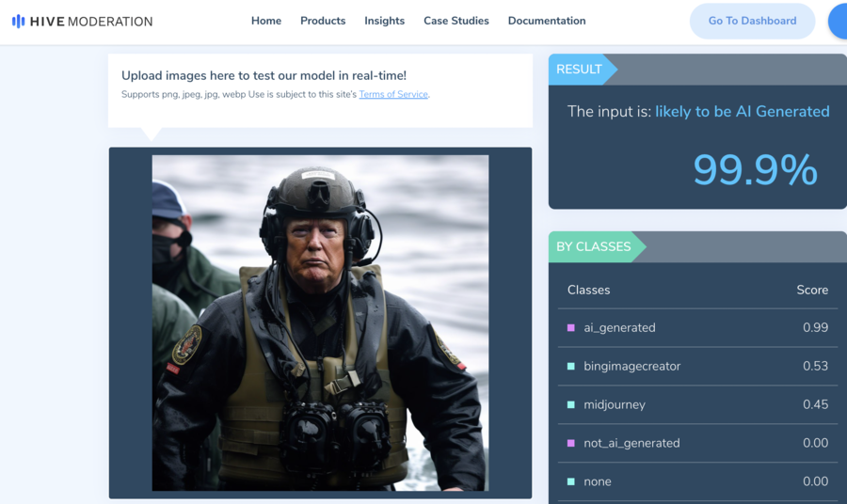Image resolution: width=847 pixels, height=504 pixels.
Task: Click the 0.53 score for bingimagecreator
Action: coord(816,367)
